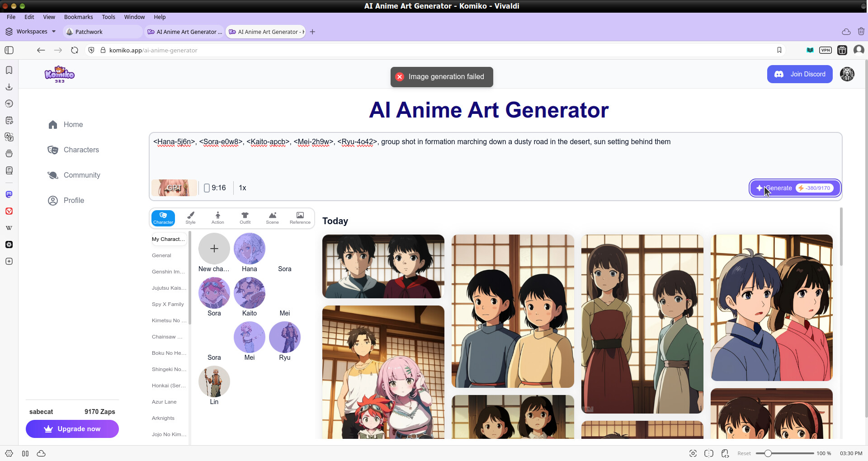Click Join Discord button
This screenshot has width=868, height=461.
point(800,74)
